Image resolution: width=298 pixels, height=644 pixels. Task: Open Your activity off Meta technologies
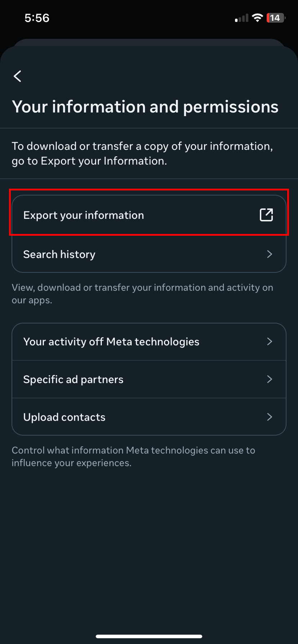coord(111,342)
